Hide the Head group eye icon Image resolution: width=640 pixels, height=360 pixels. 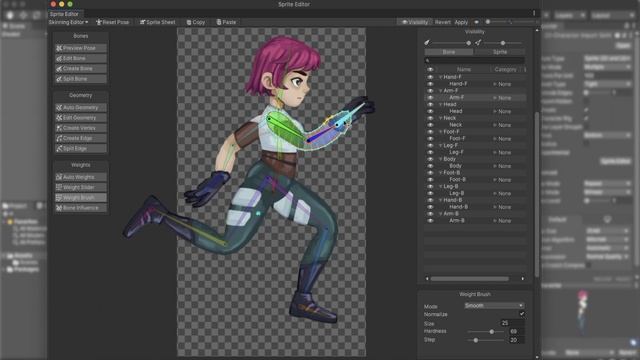430,104
